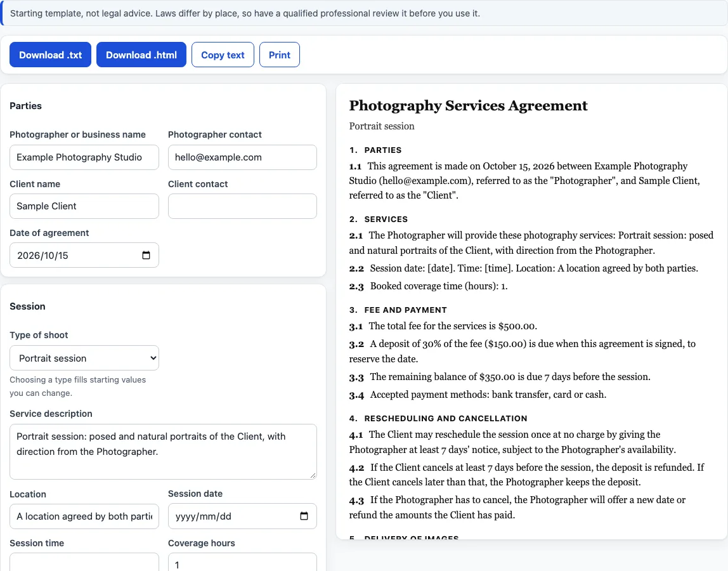Focus the Coverage hours field
The image size is (728, 571).
pyautogui.click(x=242, y=561)
